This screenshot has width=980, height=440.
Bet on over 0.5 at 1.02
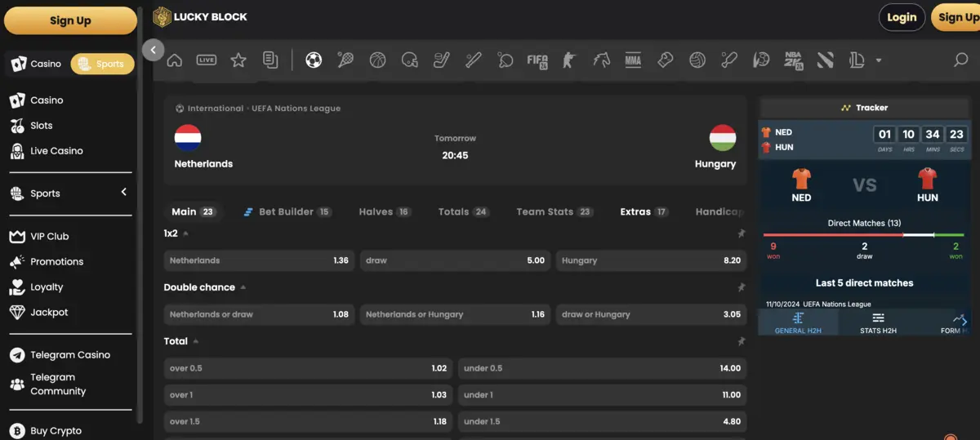tap(308, 368)
